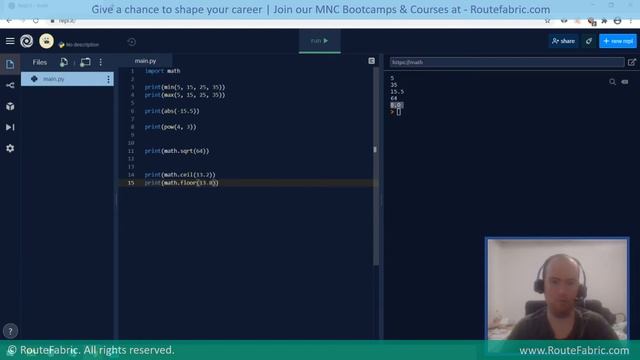Screen dimensions: 640x360
Task: Click the 'Files' panel label
Action: coord(40,62)
